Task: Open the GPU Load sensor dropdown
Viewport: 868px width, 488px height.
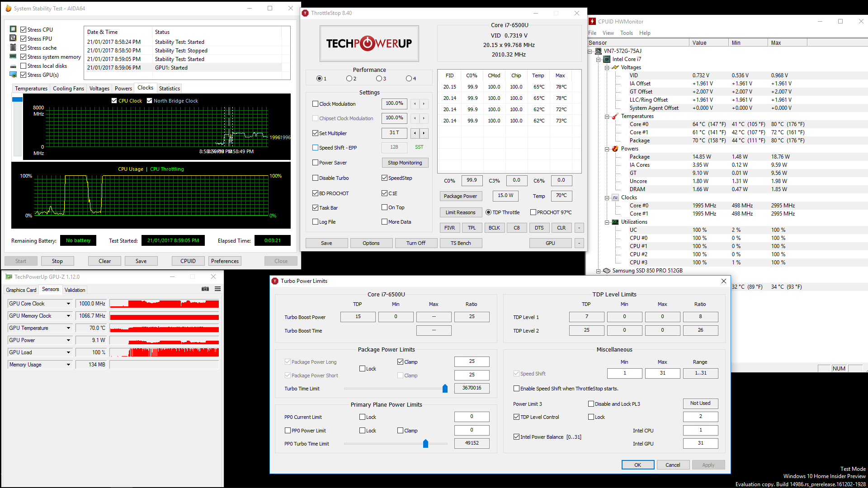Action: pyautogui.click(x=69, y=352)
